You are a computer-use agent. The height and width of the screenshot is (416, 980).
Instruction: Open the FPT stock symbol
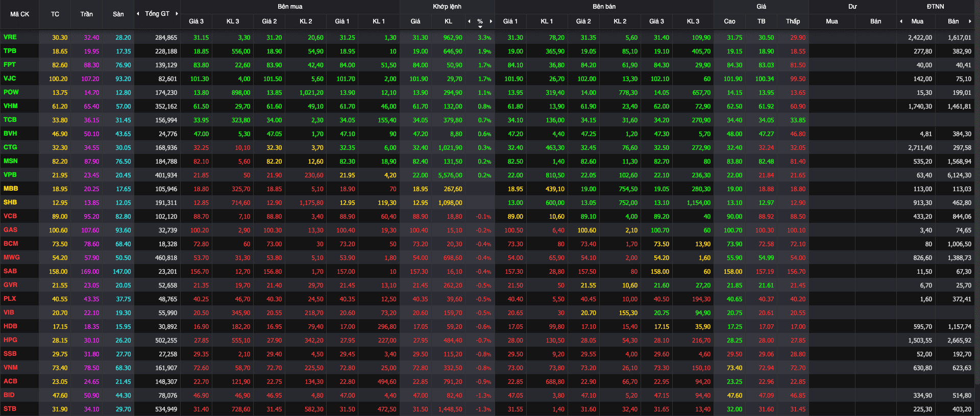[x=10, y=65]
